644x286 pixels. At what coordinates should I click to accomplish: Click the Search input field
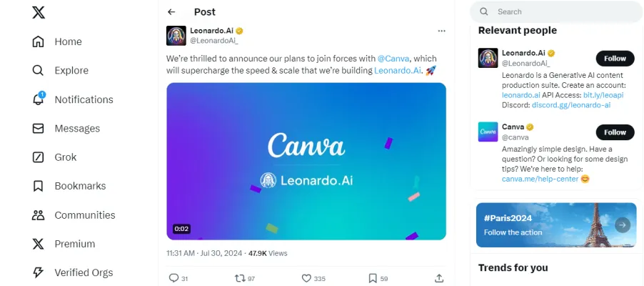tap(557, 11)
